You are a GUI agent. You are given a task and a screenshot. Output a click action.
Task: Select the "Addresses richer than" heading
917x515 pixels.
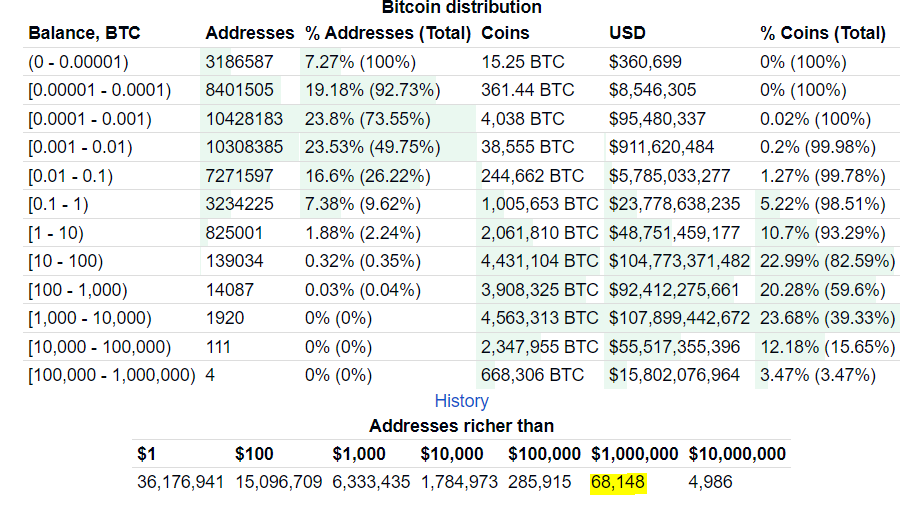461,426
